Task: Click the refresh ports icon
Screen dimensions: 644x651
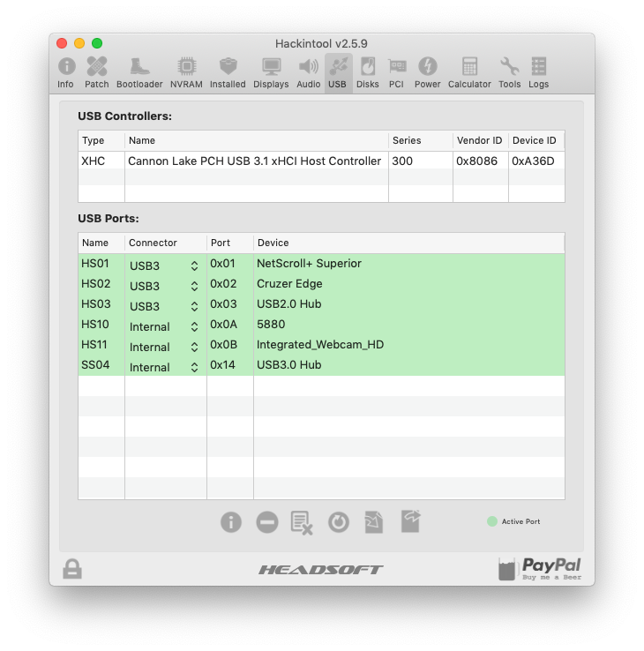Action: [339, 522]
